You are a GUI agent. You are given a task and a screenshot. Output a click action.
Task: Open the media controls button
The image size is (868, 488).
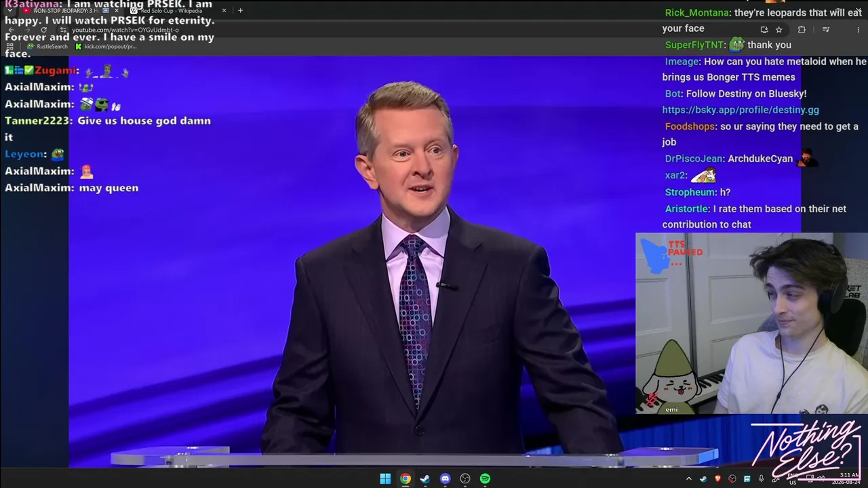tap(825, 30)
